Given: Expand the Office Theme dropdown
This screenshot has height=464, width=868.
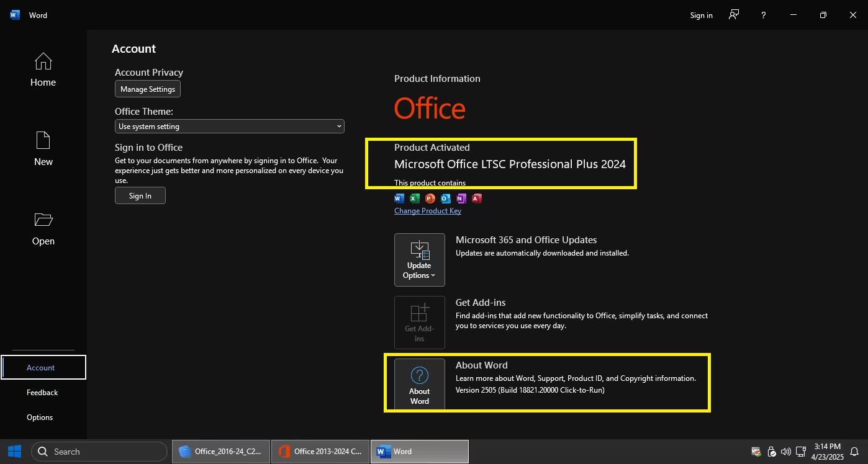Looking at the screenshot, I should tap(230, 126).
